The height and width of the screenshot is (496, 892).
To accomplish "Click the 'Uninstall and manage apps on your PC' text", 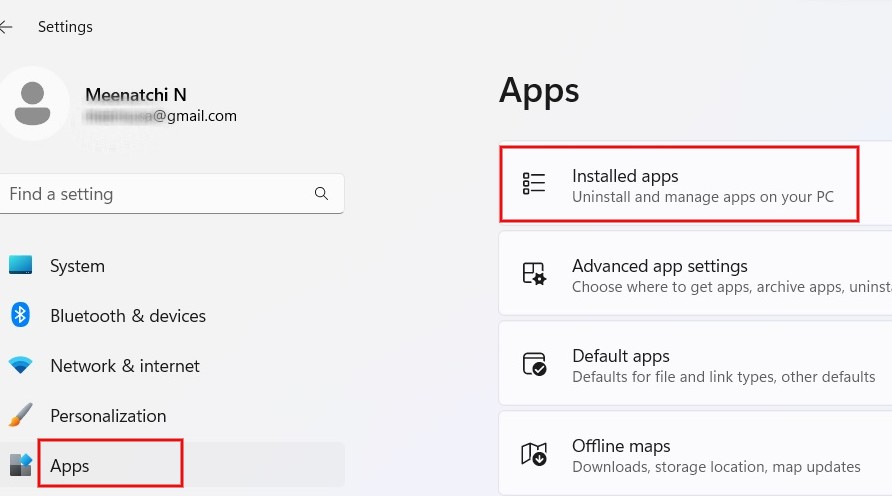I will click(x=703, y=197).
